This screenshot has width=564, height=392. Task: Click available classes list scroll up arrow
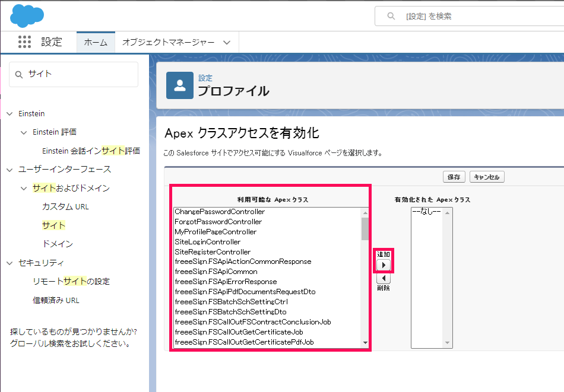[366, 213]
